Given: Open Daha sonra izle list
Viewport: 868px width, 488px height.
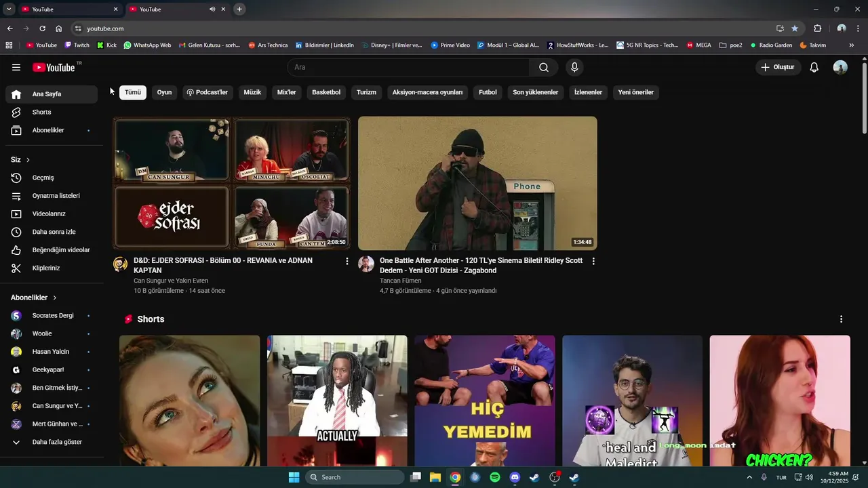Looking at the screenshot, I should point(52,232).
